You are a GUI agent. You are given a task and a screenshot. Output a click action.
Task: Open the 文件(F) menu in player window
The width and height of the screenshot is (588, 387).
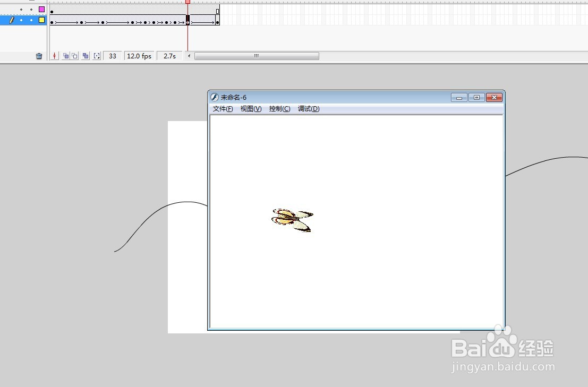click(223, 109)
